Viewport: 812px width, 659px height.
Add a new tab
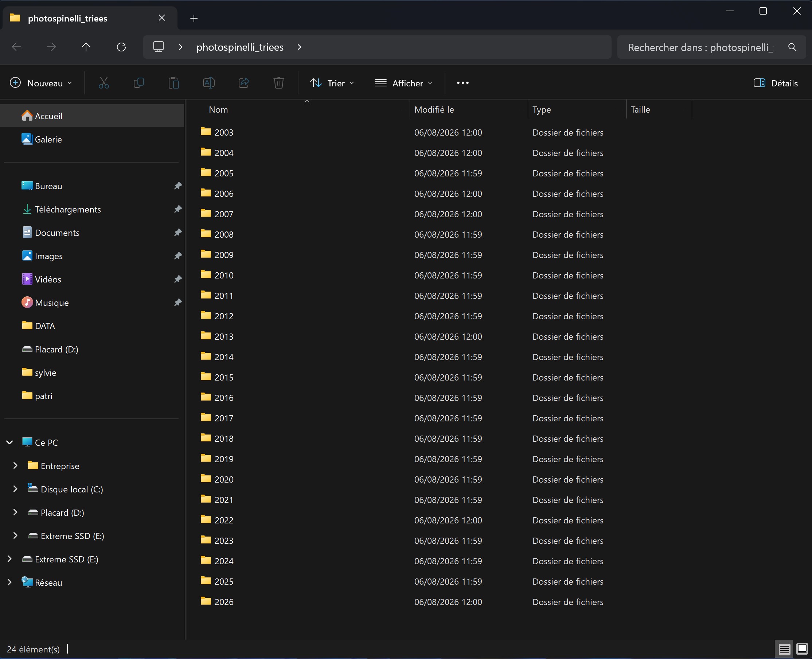(x=194, y=18)
